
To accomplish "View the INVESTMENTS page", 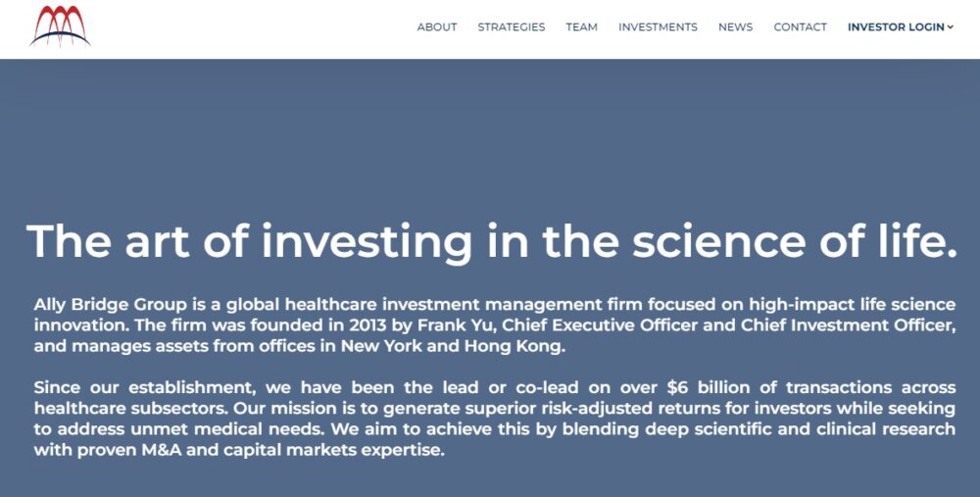I will pos(658,26).
